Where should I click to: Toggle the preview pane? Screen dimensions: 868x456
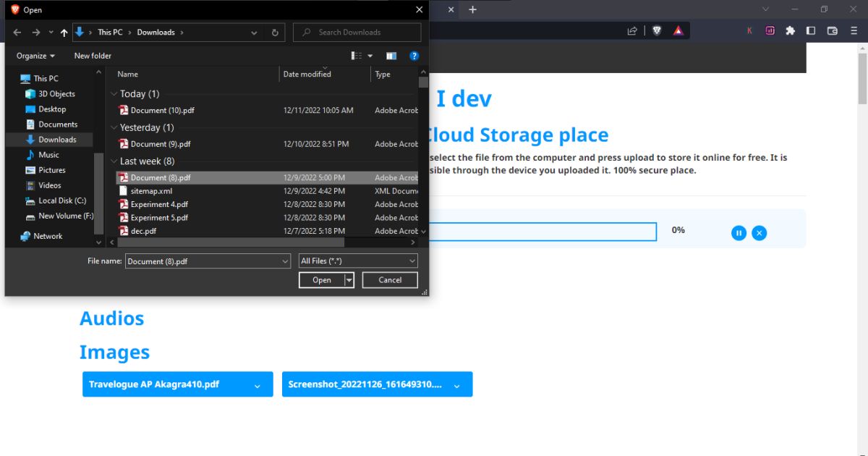[391, 56]
